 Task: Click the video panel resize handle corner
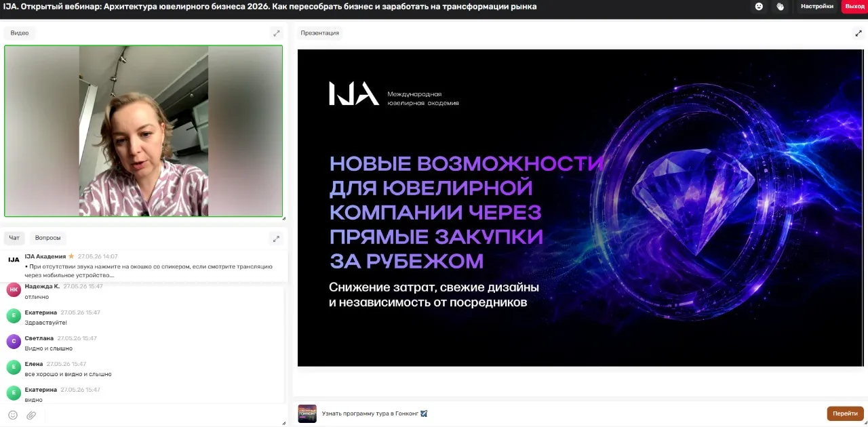[284, 218]
